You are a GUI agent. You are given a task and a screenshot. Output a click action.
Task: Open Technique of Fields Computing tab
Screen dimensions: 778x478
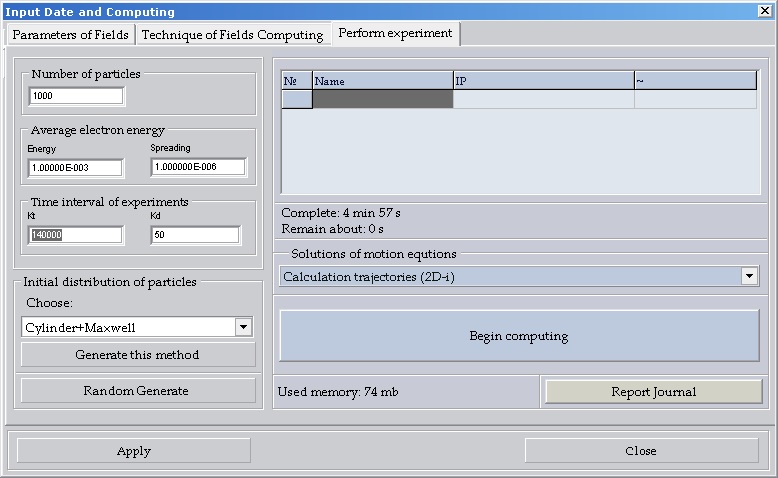(x=232, y=35)
